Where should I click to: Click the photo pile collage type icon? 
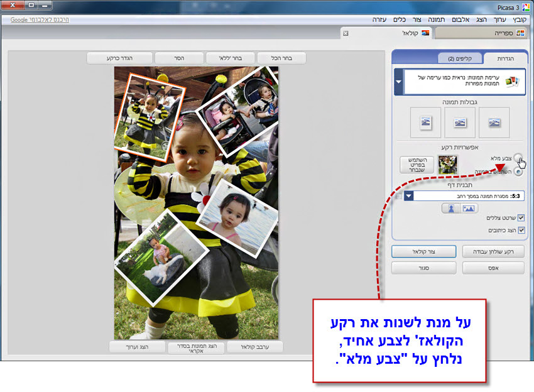(x=512, y=82)
